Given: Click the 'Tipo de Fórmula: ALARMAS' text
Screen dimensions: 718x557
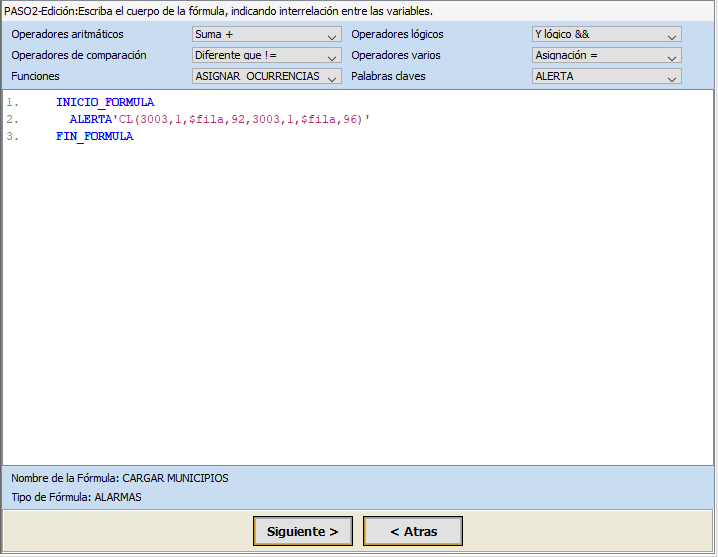Looking at the screenshot, I should click(x=76, y=497).
